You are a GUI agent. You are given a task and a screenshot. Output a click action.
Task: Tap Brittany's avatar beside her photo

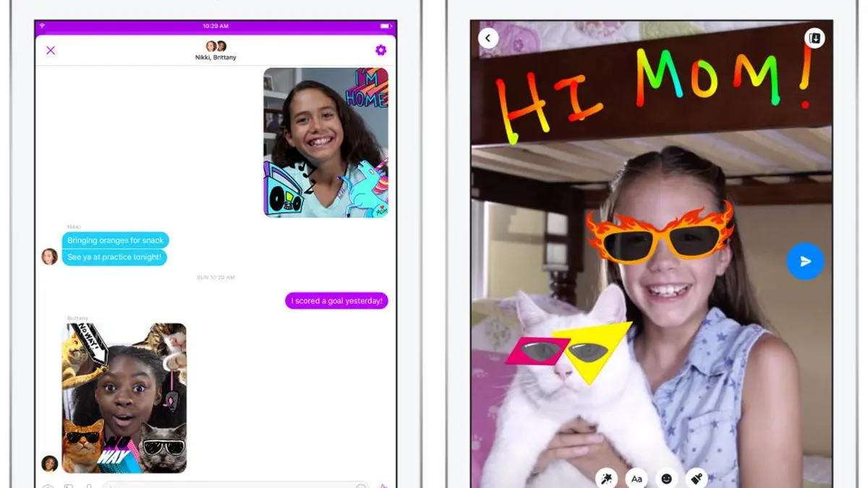pyautogui.click(x=49, y=463)
